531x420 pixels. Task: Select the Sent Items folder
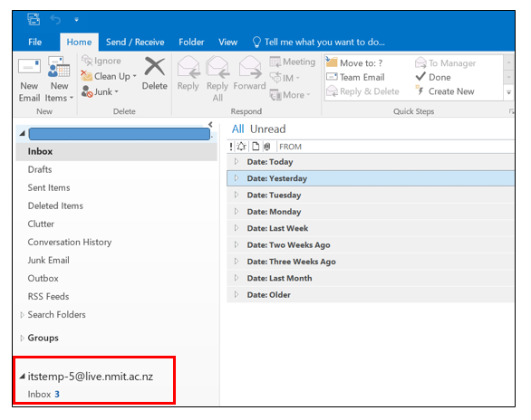49,187
